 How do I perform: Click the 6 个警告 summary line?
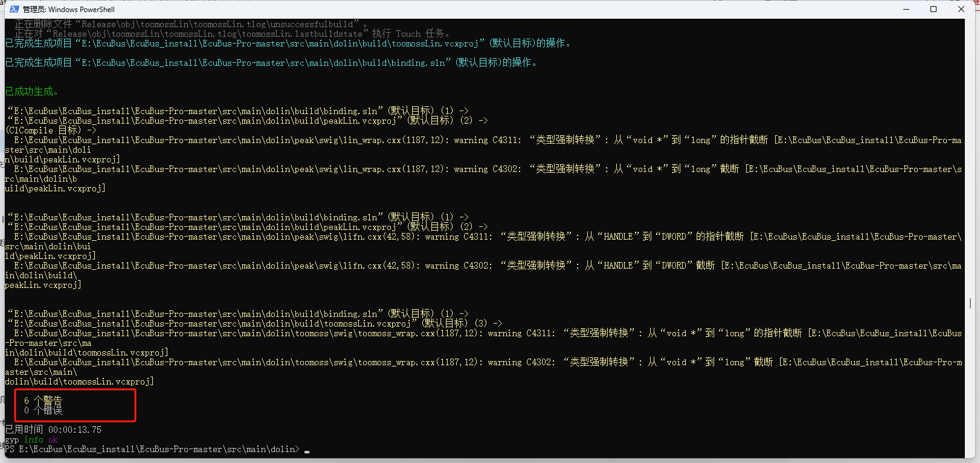[x=43, y=400]
